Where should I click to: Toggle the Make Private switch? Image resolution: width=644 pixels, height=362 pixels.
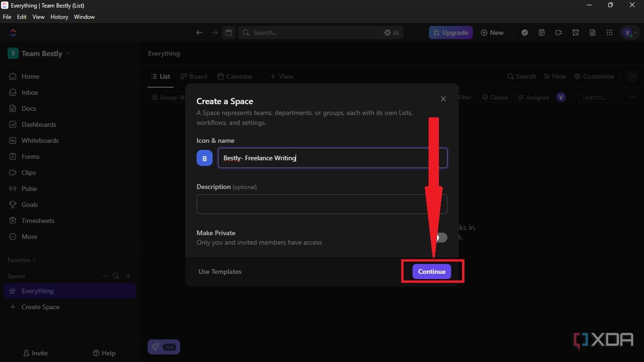point(440,238)
